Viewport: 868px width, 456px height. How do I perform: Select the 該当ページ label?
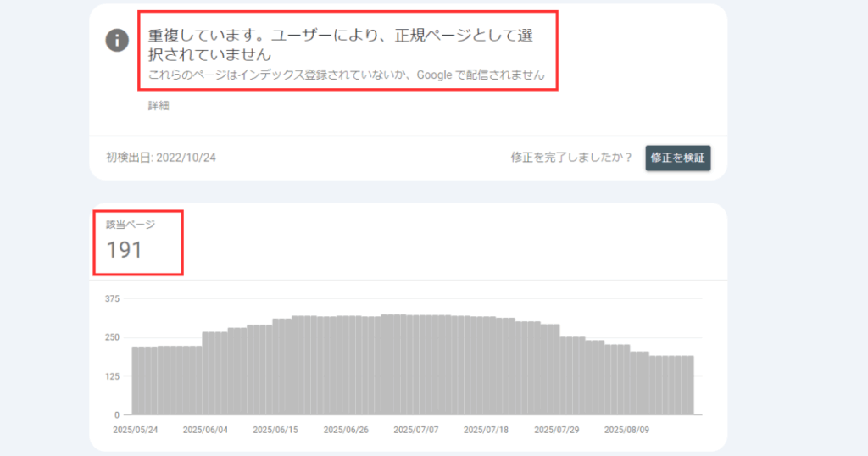tap(131, 225)
